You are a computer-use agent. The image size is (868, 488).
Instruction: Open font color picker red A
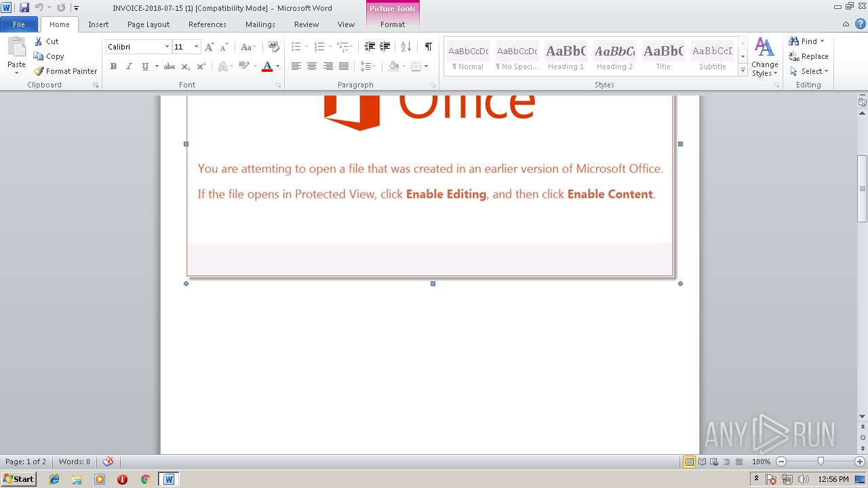[267, 66]
